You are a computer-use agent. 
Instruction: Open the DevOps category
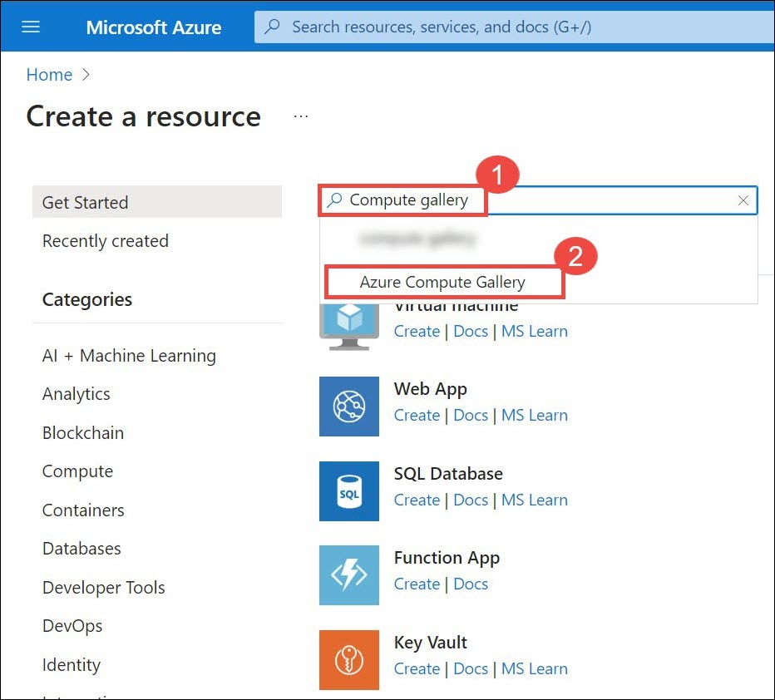coord(72,626)
